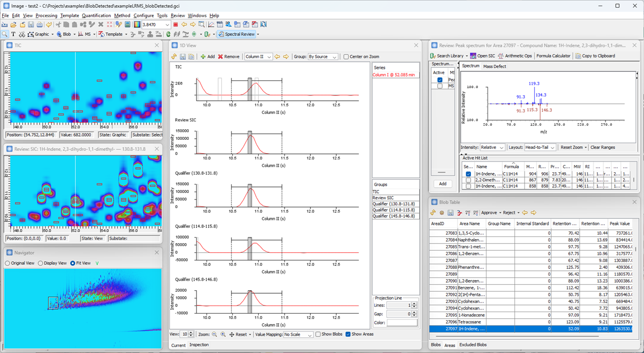The width and height of the screenshot is (644, 353).
Task: Open the Column II dropdown
Action: point(259,56)
